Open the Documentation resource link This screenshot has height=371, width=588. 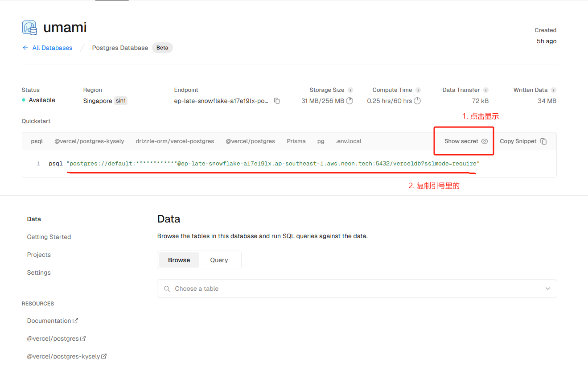[53, 321]
